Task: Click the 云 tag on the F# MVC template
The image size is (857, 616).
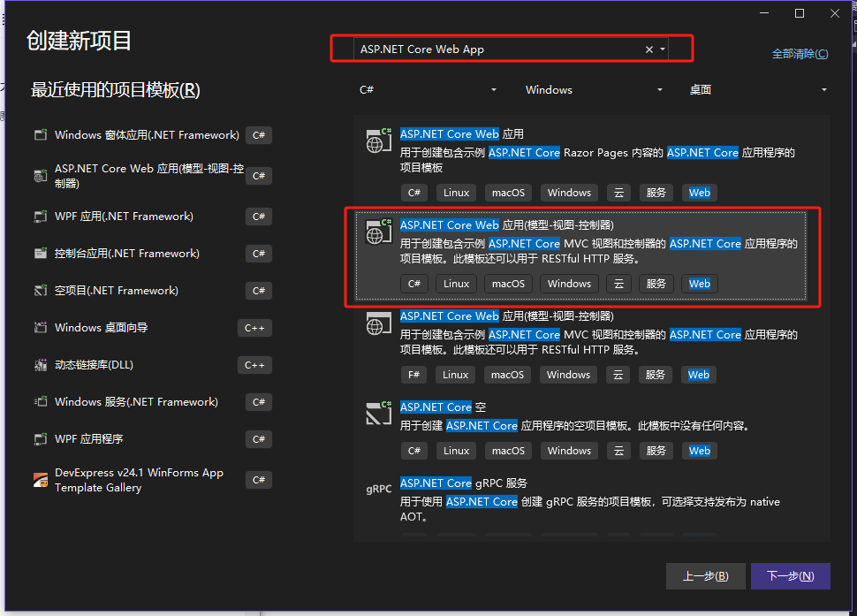Action: pos(618,375)
